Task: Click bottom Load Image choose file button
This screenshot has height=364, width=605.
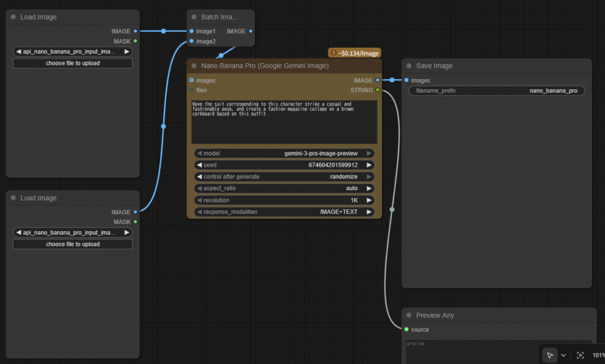Action: click(x=73, y=244)
